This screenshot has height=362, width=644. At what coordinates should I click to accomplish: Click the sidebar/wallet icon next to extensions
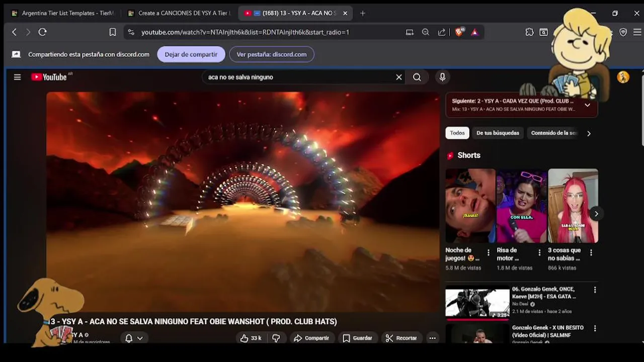544,32
